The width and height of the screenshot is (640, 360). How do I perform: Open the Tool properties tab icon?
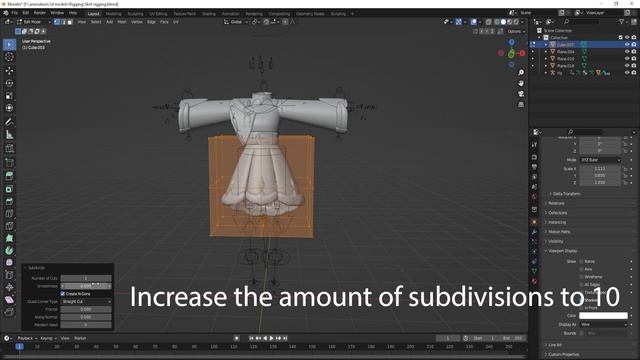click(x=534, y=145)
